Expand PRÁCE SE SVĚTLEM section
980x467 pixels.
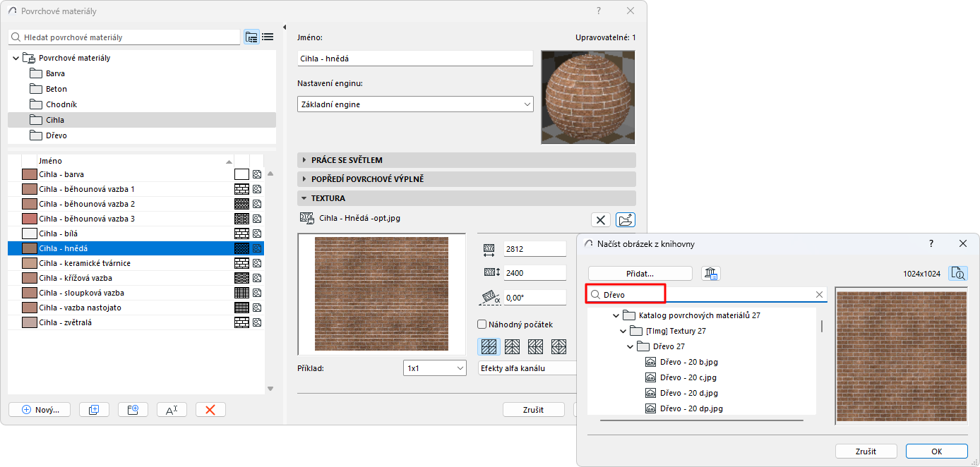(467, 160)
